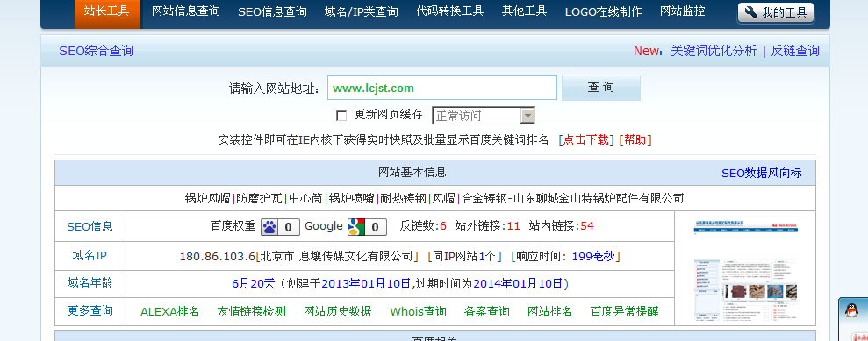This screenshot has height=341, width=868.
Task: Open the QQ penguin chat icon
Action: [851, 310]
